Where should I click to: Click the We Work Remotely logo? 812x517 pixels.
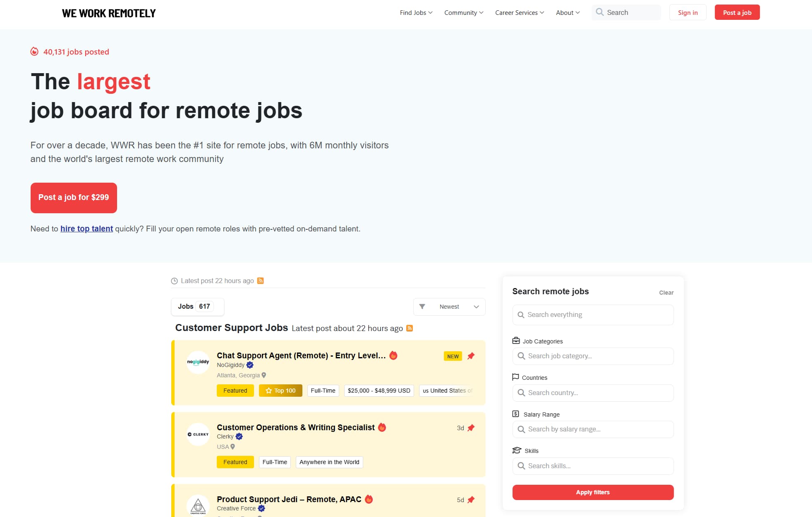coord(109,13)
